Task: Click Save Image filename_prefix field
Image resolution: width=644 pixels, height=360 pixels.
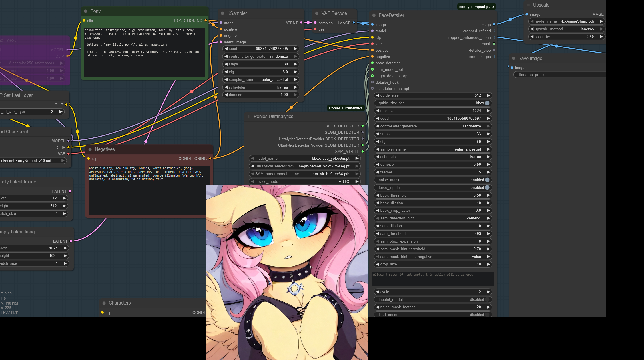Action: pyautogui.click(x=559, y=75)
